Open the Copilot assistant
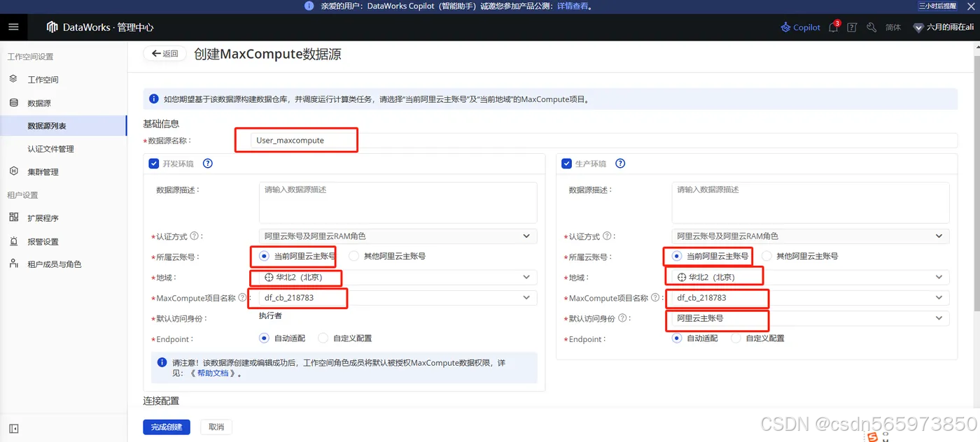Viewport: 980px width, 442px height. click(x=800, y=27)
